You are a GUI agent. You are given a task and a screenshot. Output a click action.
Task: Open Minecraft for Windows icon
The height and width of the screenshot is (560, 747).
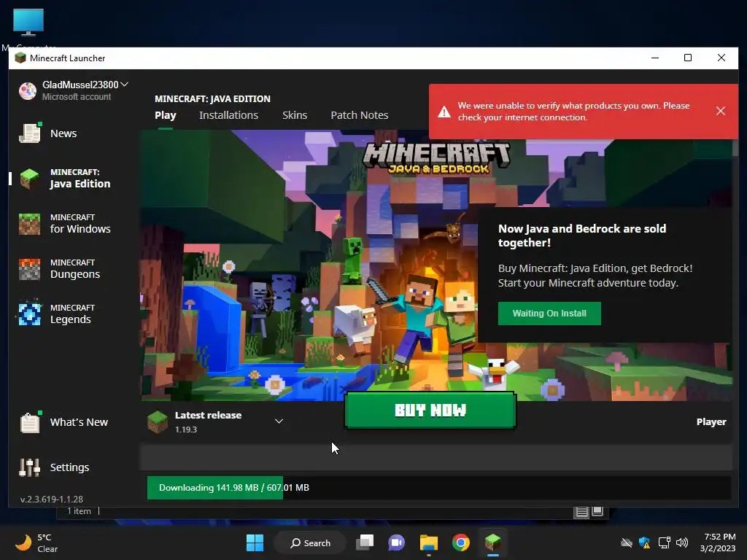tap(29, 224)
